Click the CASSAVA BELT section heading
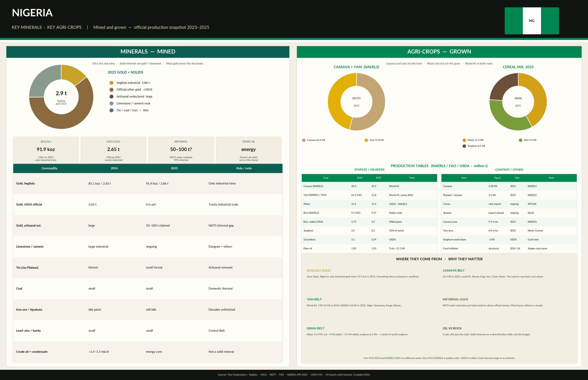Image resolution: width=588 pixels, height=380 pixels. [454, 271]
